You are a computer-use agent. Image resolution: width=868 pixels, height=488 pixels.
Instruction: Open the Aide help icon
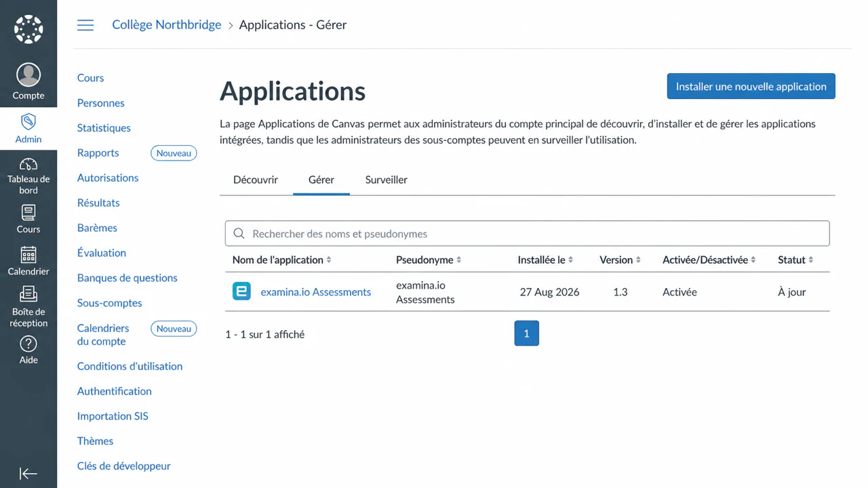click(x=28, y=344)
